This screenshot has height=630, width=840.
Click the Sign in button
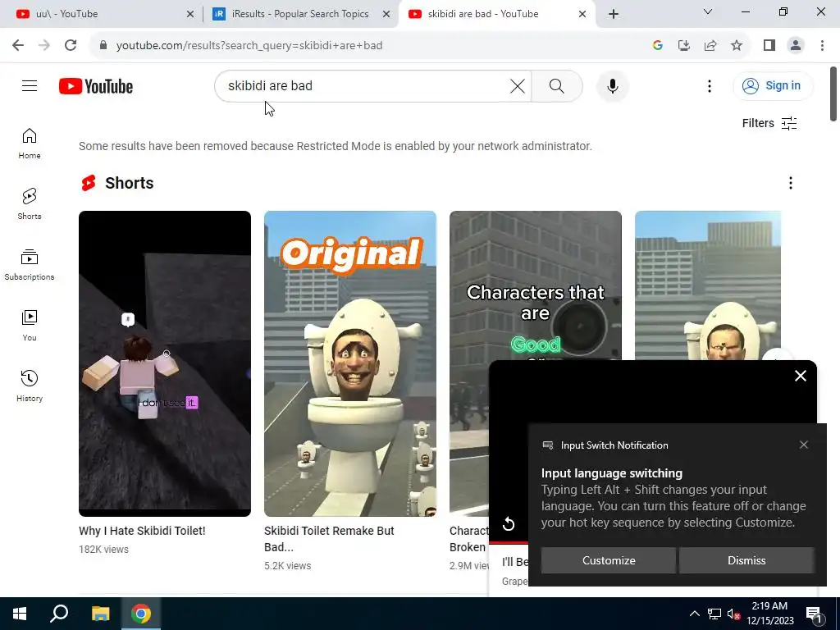point(773,85)
